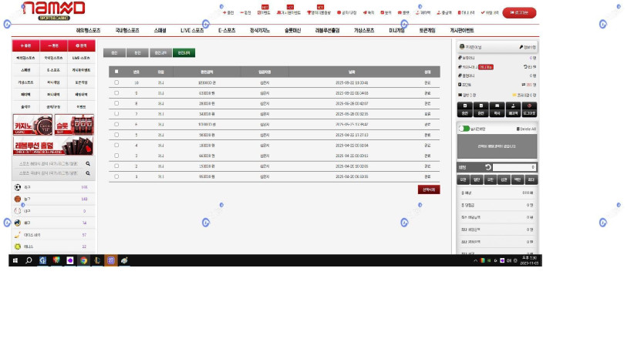Click the search magnifier in sidebar

(x=88, y=163)
